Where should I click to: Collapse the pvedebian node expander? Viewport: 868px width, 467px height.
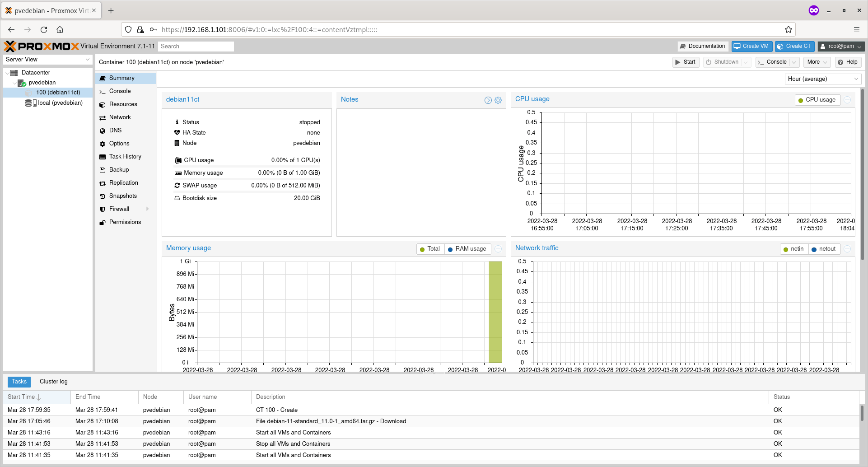(14, 83)
